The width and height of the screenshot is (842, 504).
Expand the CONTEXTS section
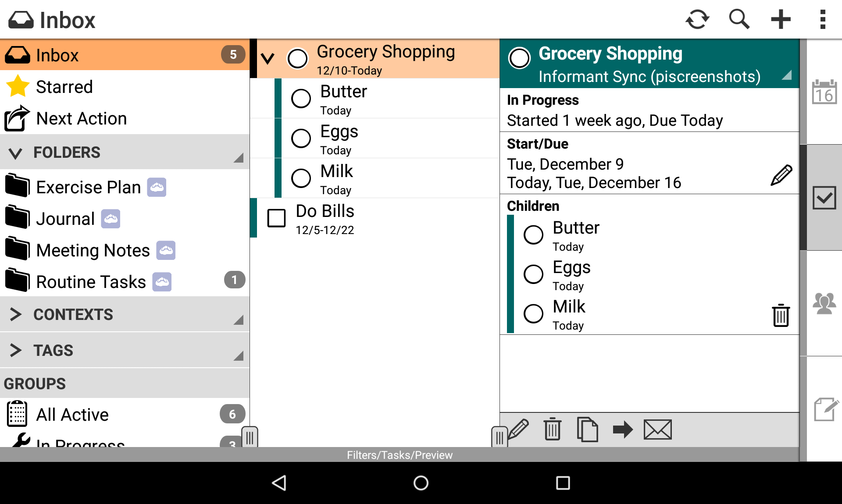click(x=16, y=314)
